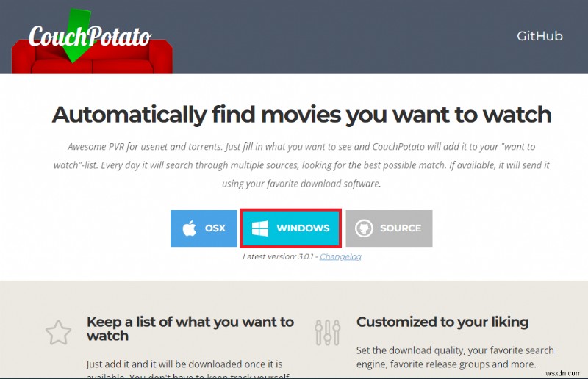Viewport: 588px width, 379px height.
Task: Click the 'Set the download quality' paragraph
Action: pyautogui.click(x=455, y=357)
